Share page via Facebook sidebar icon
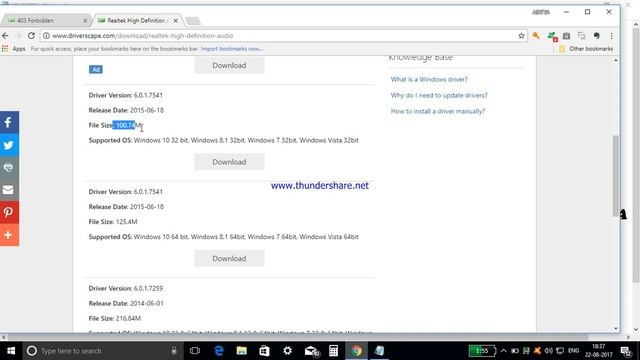The width and height of the screenshot is (640, 360). 9,122
